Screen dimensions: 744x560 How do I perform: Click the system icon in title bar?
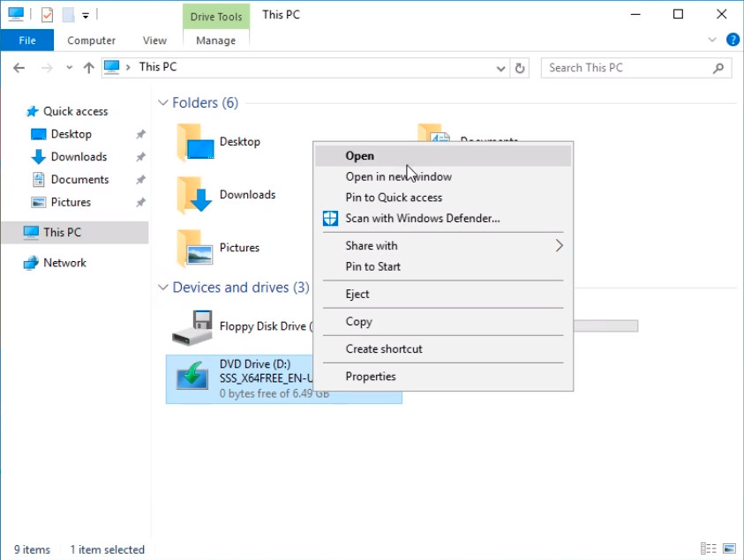[x=16, y=14]
